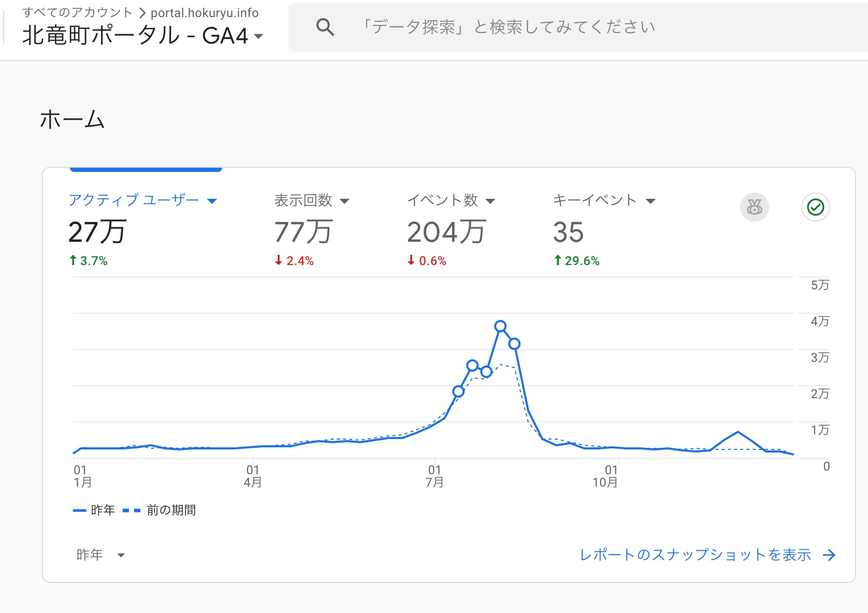Click the highest peak data point on chart
Screen dimensions: 868x613
(500, 326)
